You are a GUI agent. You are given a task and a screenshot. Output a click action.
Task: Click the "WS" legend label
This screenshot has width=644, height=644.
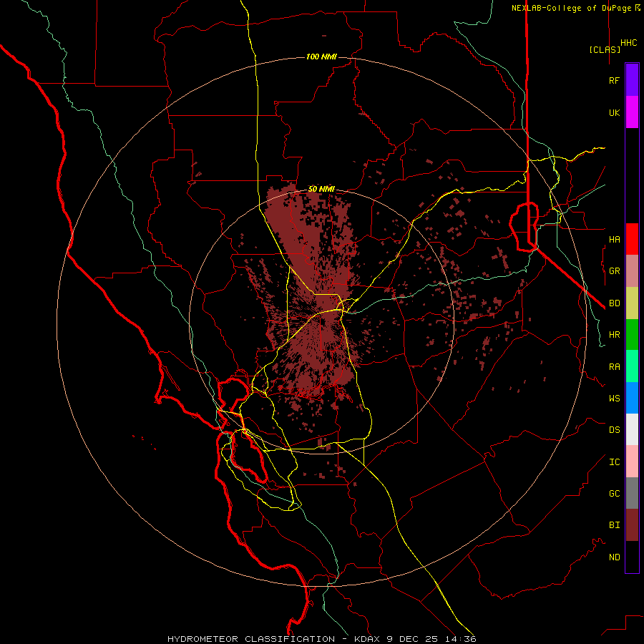(x=614, y=398)
